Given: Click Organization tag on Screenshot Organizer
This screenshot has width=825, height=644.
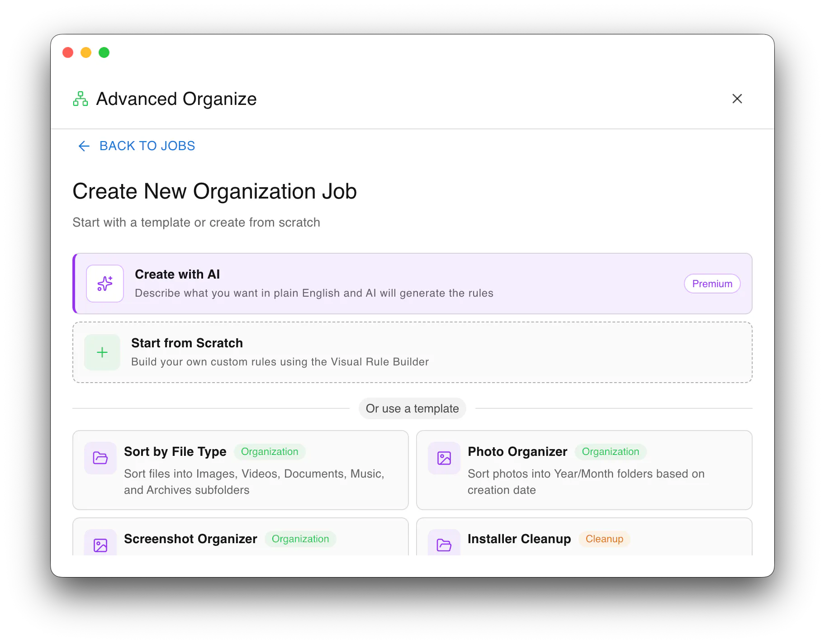Looking at the screenshot, I should (x=300, y=539).
